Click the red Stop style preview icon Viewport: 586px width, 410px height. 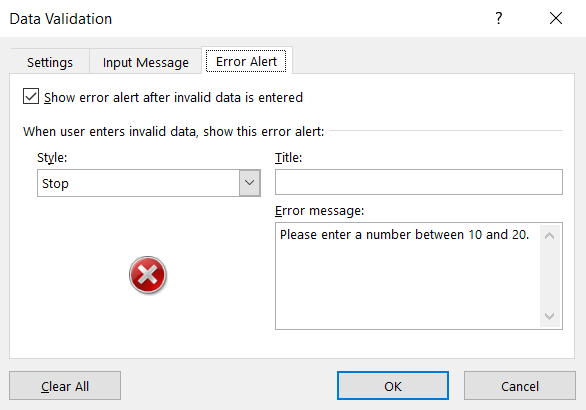point(148,275)
